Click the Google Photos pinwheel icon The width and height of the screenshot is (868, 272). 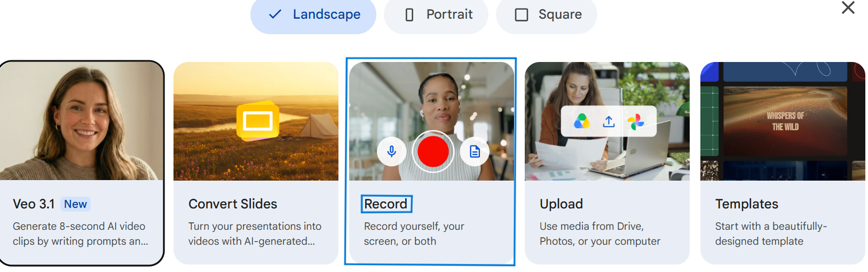[635, 122]
